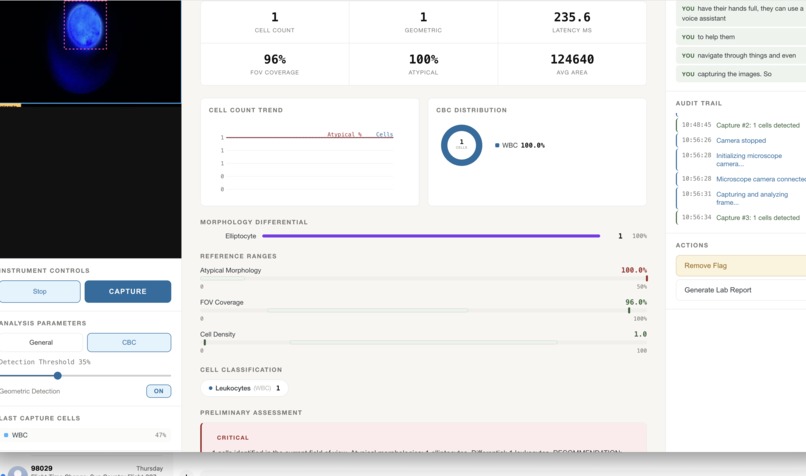This screenshot has height=476, width=806.
Task: Toggle Geometric Detection ON switch
Action: tap(158, 391)
